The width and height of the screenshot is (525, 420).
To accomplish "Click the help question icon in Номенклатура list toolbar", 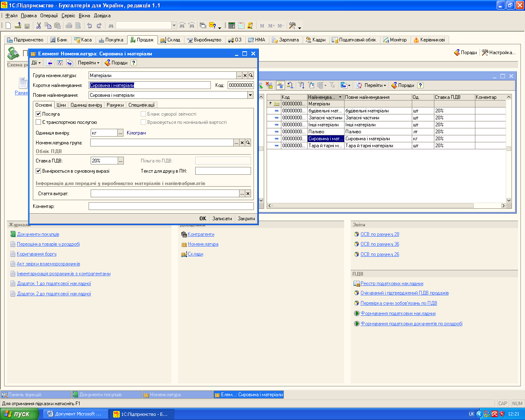I will (420, 85).
